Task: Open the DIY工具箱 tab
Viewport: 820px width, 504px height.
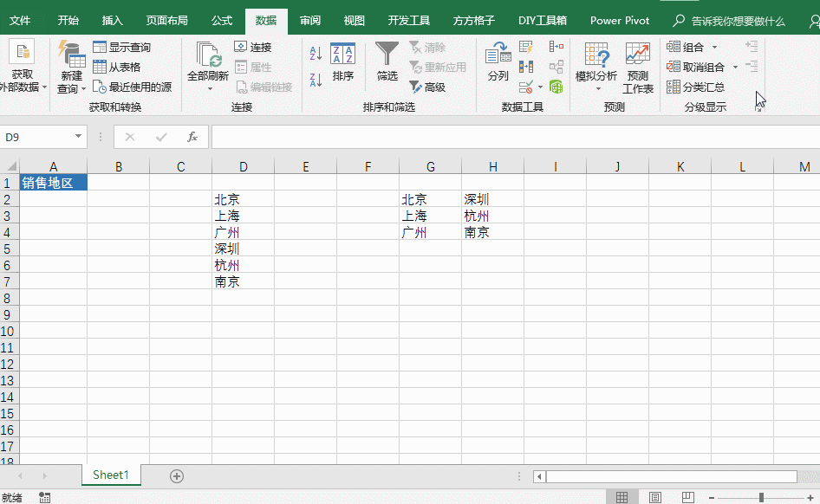Action: pyautogui.click(x=543, y=21)
